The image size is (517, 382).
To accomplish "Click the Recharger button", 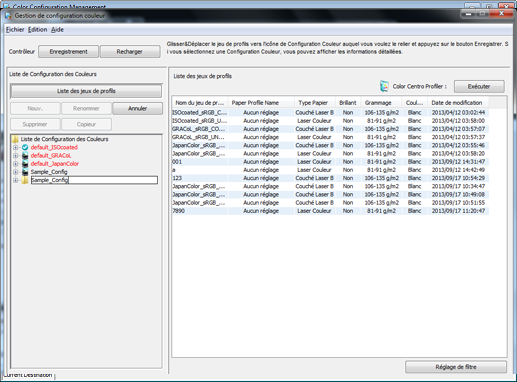I will 130,52.
